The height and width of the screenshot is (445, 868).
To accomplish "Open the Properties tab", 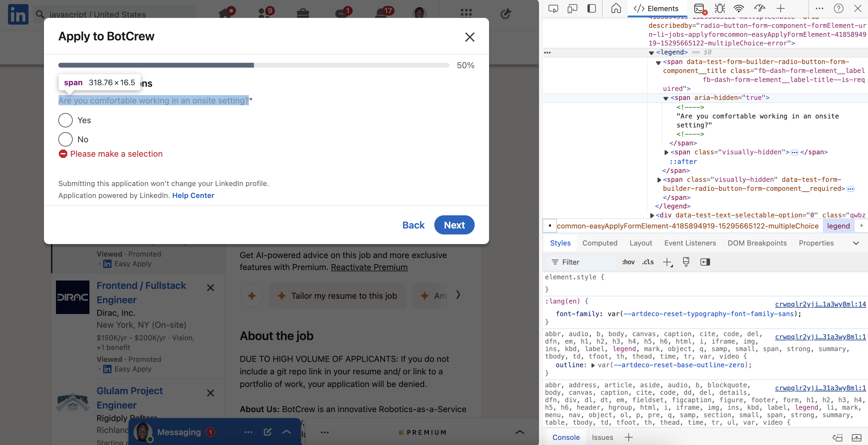I will coord(816,243).
